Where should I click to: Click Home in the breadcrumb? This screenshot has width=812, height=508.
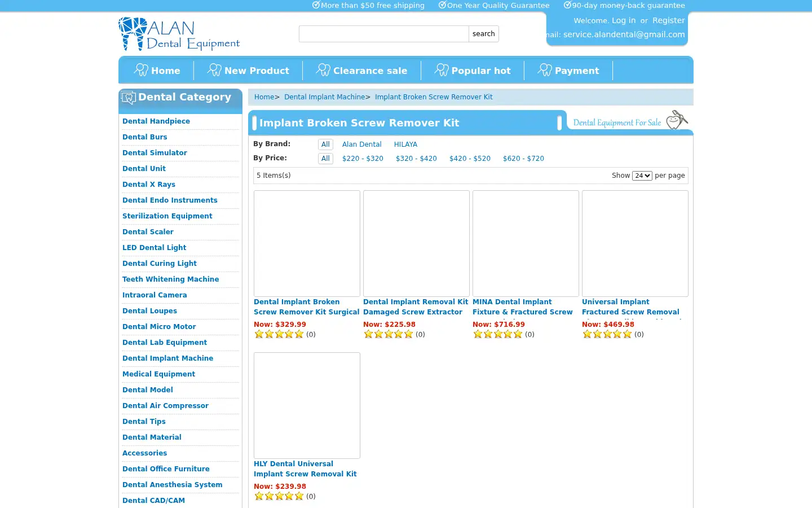pyautogui.click(x=264, y=97)
